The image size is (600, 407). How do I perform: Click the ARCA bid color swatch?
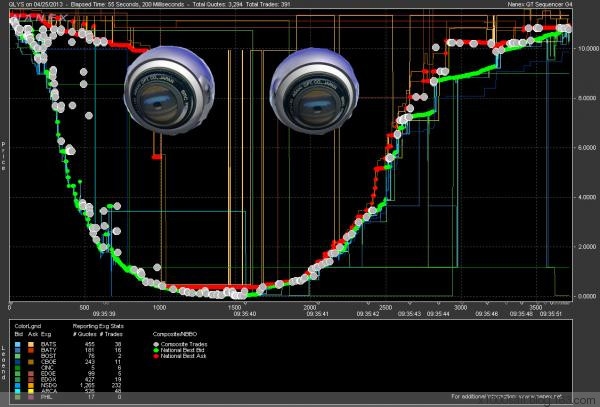(x=18, y=391)
